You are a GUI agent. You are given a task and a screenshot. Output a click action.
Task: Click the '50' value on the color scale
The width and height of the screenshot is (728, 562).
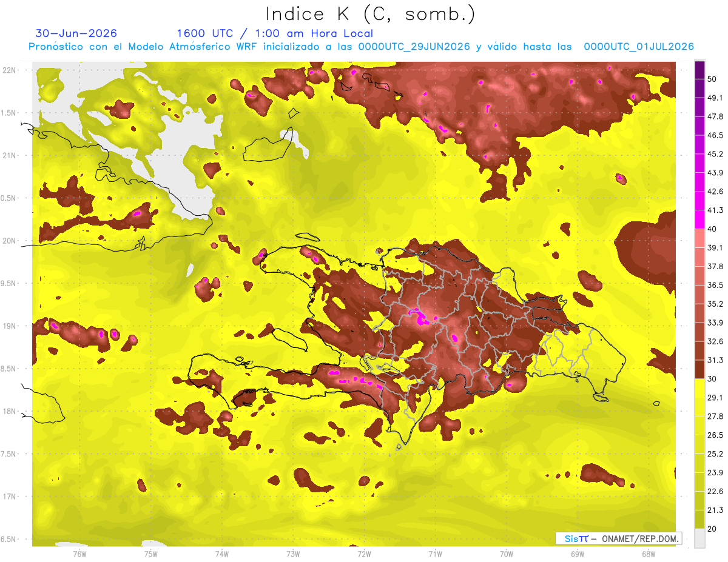point(713,79)
